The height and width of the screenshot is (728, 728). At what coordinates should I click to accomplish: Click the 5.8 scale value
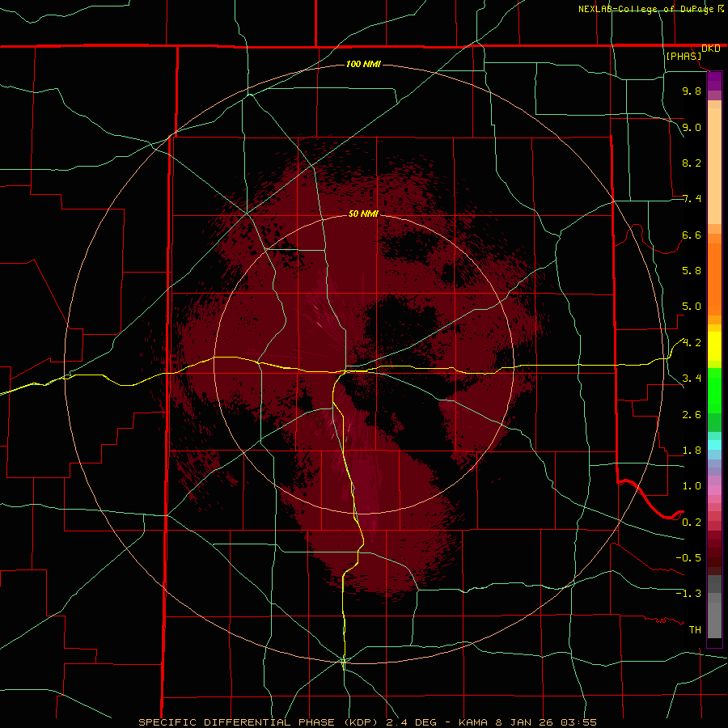click(x=692, y=271)
